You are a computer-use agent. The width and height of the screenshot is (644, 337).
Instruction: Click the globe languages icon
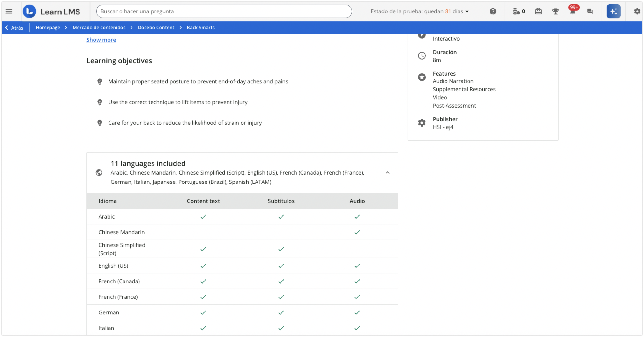(99, 173)
